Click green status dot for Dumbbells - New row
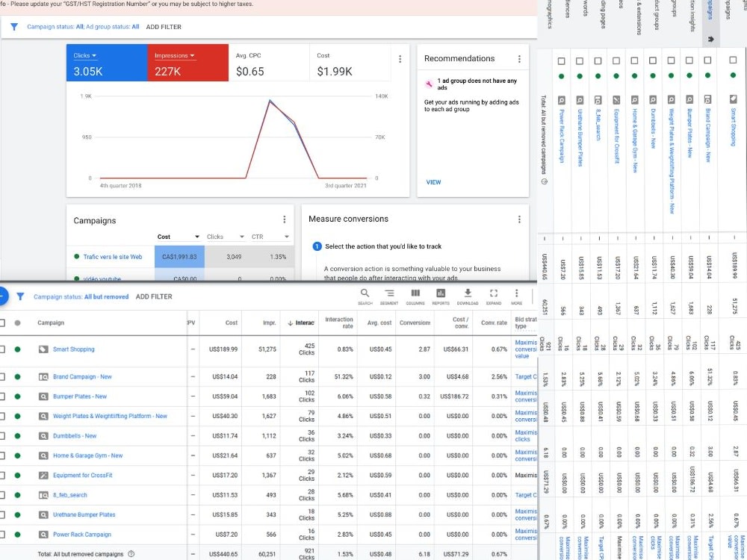The image size is (747, 560). click(18, 436)
